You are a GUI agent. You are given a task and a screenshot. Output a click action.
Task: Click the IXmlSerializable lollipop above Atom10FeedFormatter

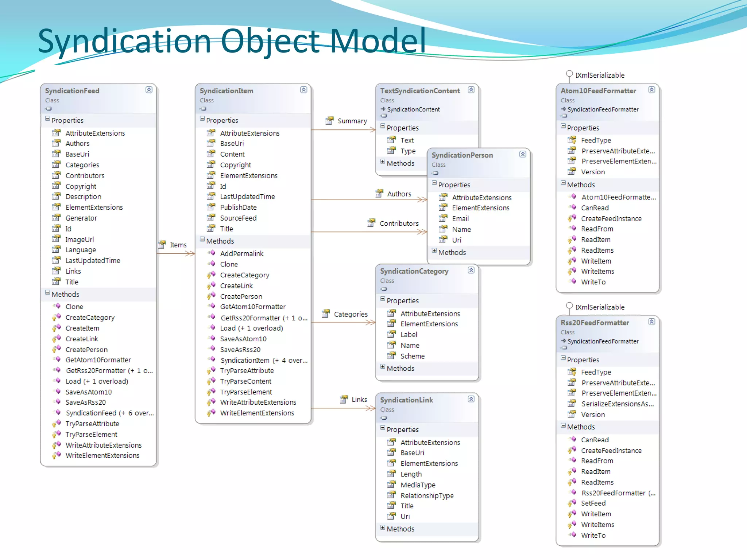tap(569, 74)
